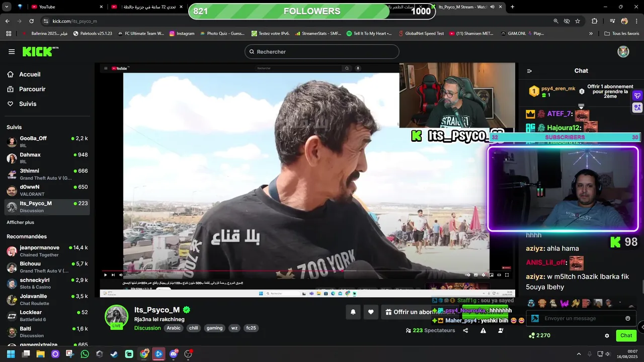The image size is (644, 362).
Task: Click the Windows Start button
Action: [11, 354]
